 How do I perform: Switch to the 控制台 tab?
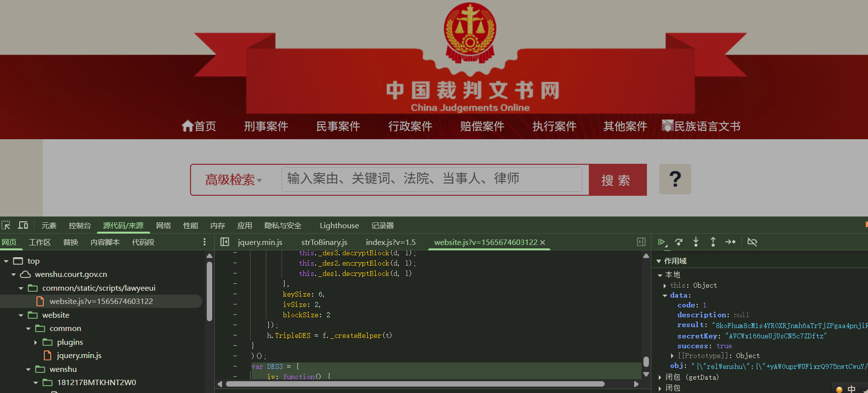click(80, 225)
